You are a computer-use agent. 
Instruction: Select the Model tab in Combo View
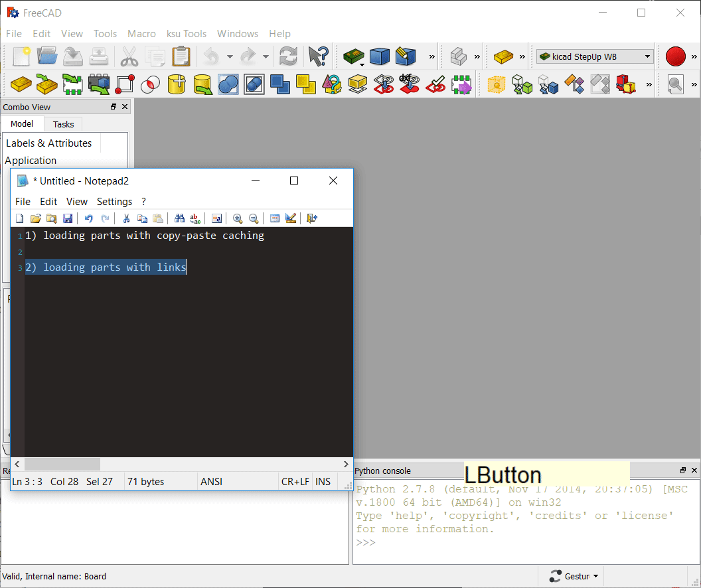click(22, 123)
